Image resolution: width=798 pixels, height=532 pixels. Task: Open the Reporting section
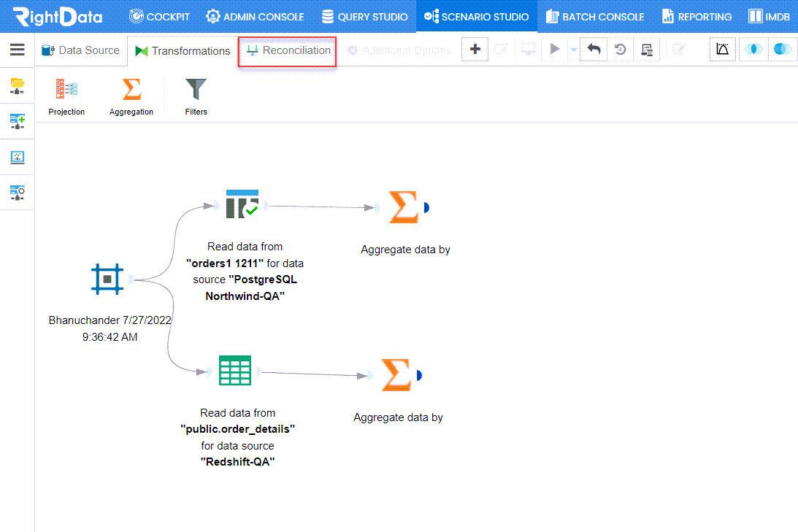697,17
